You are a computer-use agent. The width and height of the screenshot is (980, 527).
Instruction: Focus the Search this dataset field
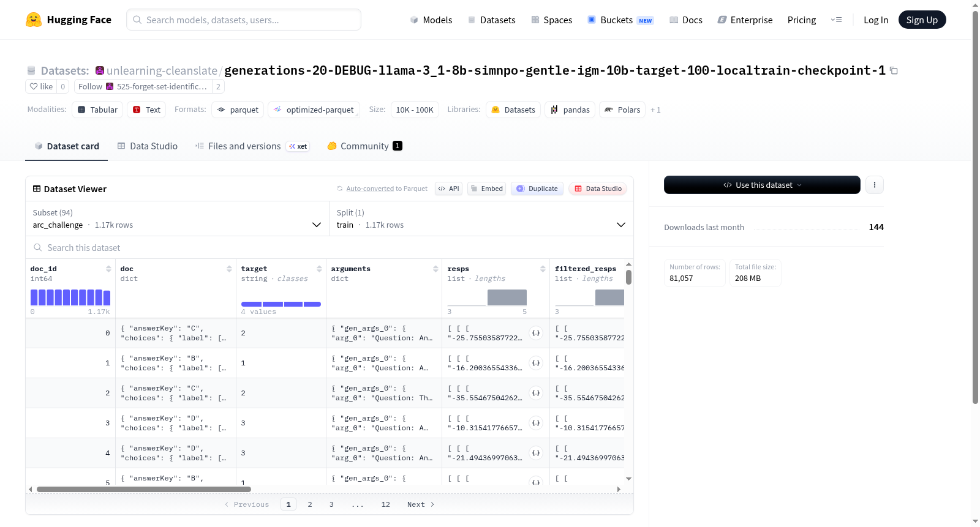(x=330, y=248)
